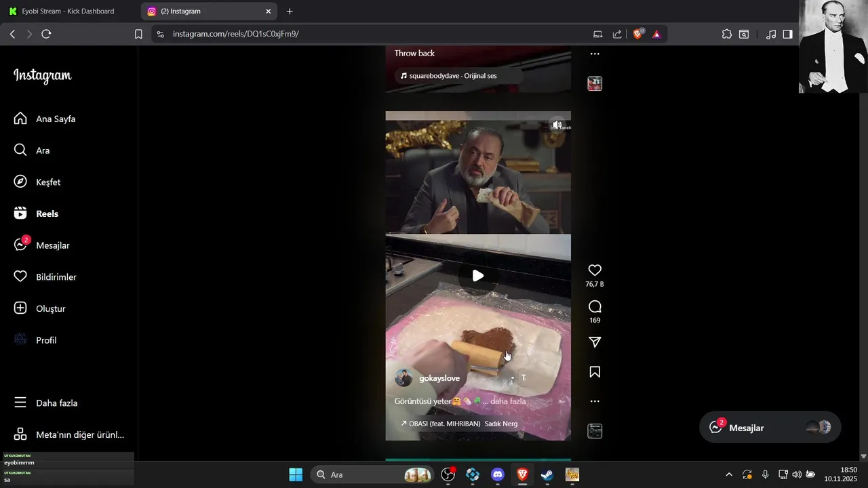The height and width of the screenshot is (488, 868).
Task: Expand the caption with daha fazla
Action: coord(508,401)
